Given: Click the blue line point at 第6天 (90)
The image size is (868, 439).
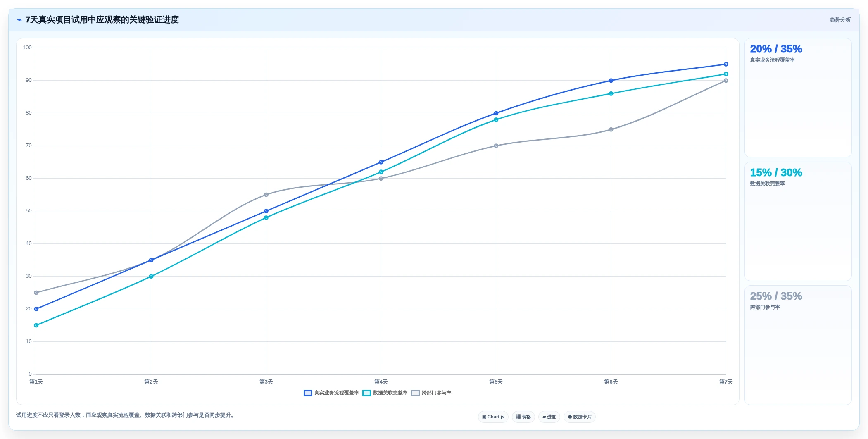Looking at the screenshot, I should click(x=611, y=81).
